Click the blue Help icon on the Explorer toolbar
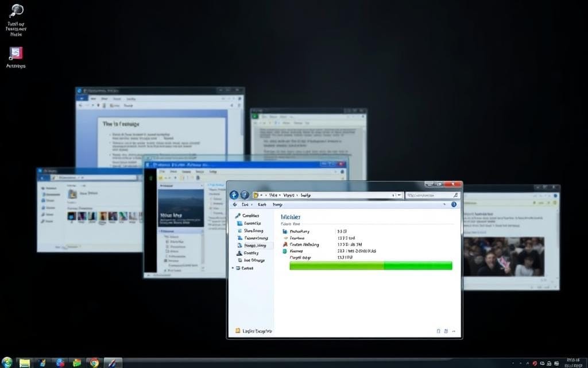The height and width of the screenshot is (368, 588). 452,204
